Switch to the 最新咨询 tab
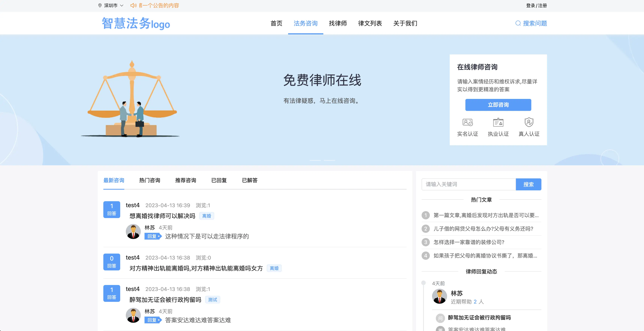This screenshot has height=331, width=644. 114,180
